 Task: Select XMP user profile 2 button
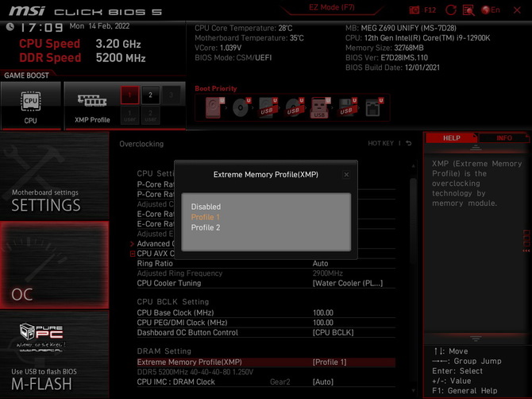click(x=150, y=115)
